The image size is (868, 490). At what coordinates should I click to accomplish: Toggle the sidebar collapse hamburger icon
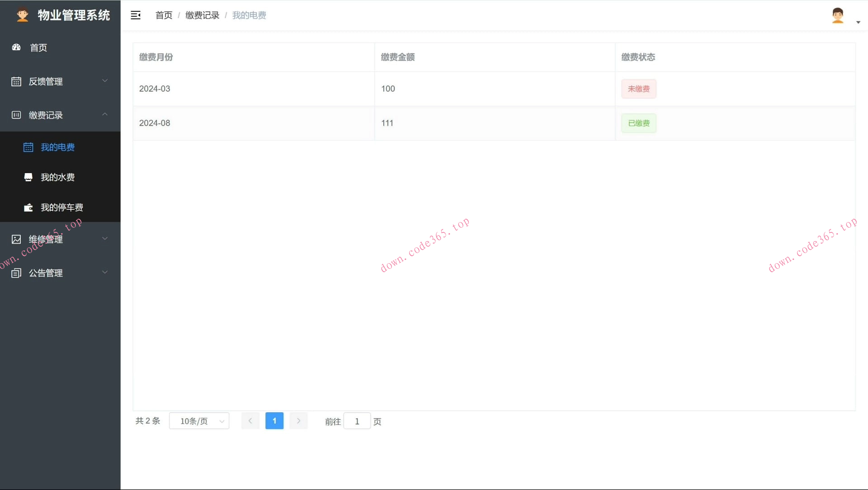pyautogui.click(x=135, y=15)
